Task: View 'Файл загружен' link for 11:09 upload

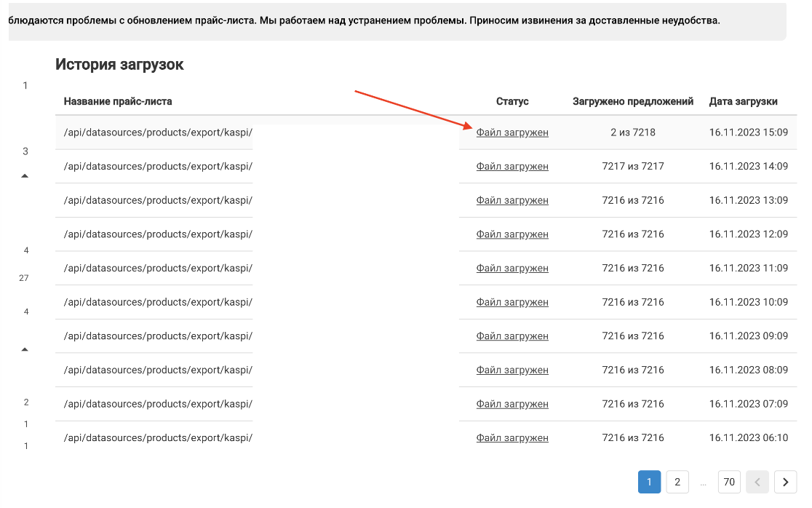Action: coord(512,269)
